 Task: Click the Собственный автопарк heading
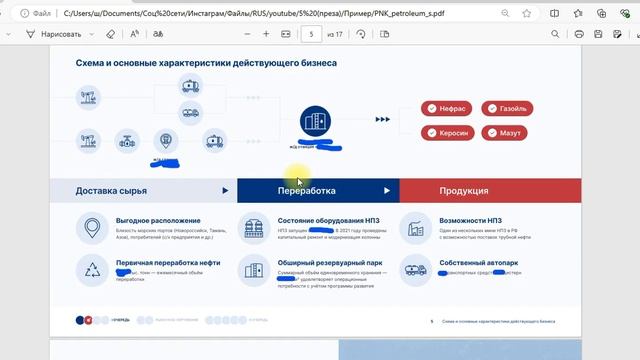coord(479,263)
